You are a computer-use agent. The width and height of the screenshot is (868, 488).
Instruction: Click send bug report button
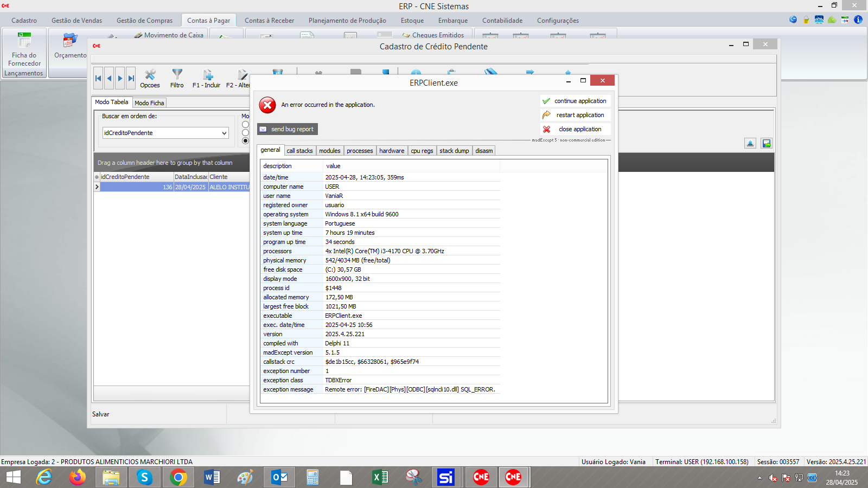pyautogui.click(x=287, y=129)
